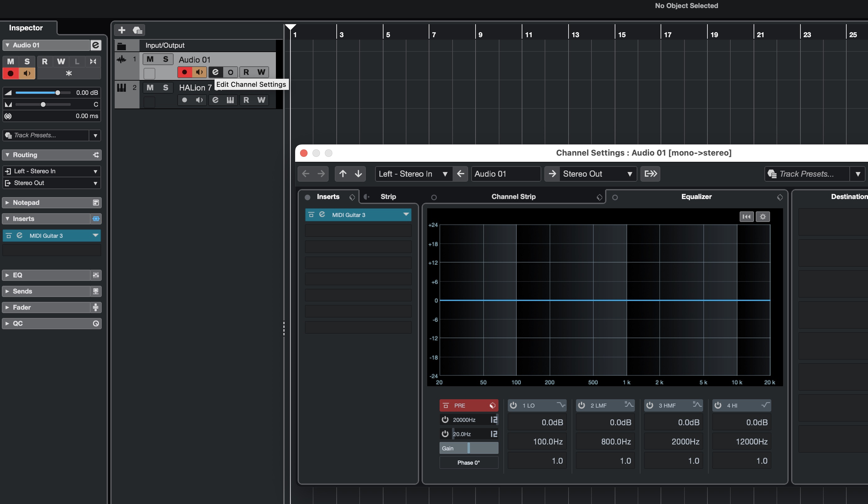
Task: Click the Add Track plus icon
Action: click(x=122, y=30)
